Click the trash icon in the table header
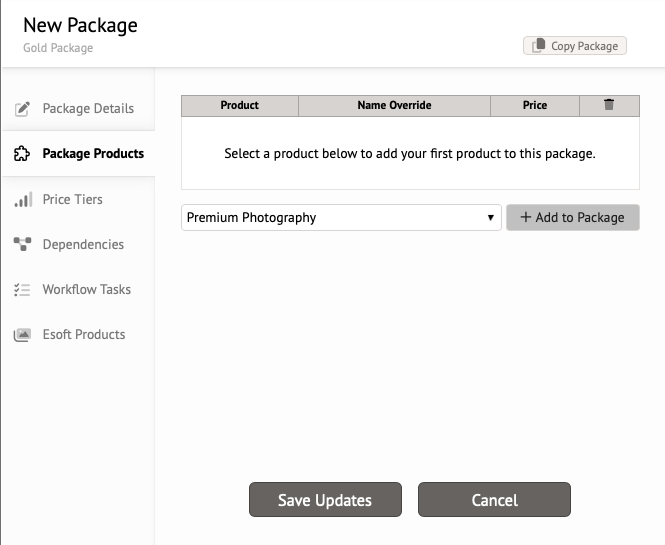Viewport: 665px width, 545px height. (x=609, y=105)
